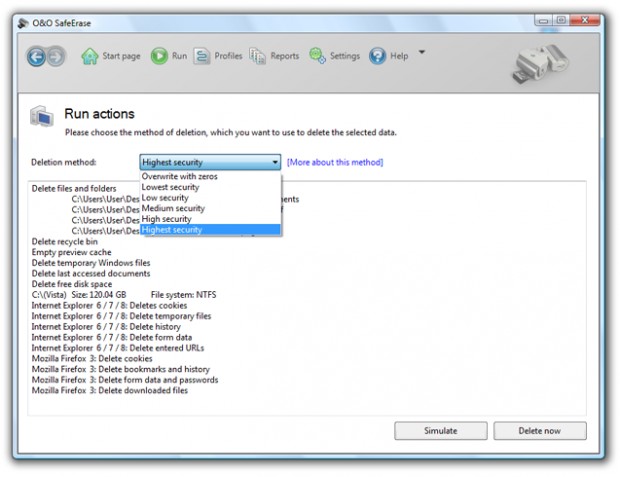Click the greyed forward arrow button

tap(56, 57)
